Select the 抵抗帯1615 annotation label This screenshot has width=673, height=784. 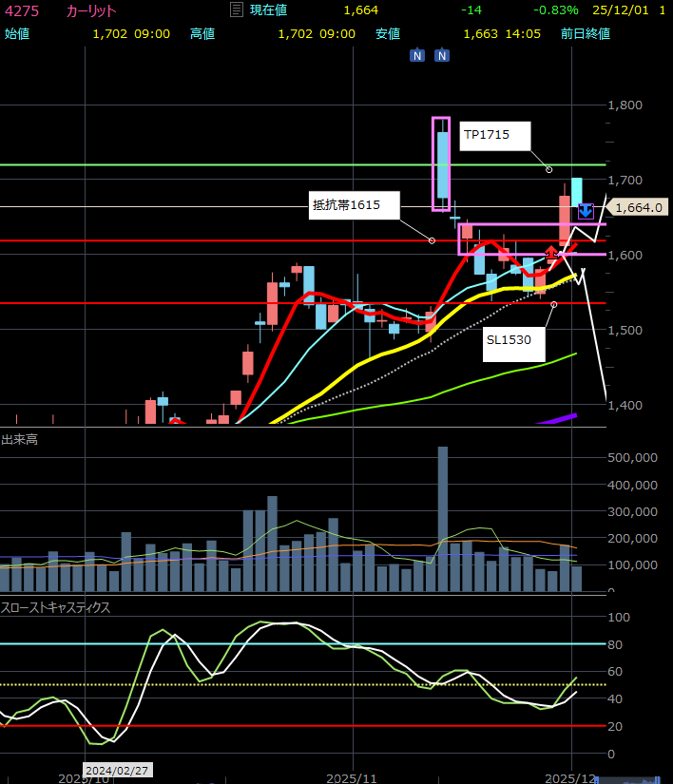(354, 204)
